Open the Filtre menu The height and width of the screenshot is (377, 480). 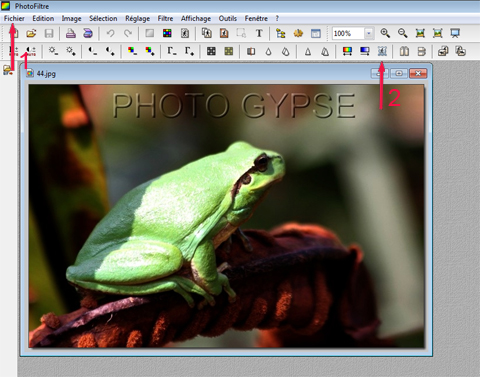[x=165, y=18]
